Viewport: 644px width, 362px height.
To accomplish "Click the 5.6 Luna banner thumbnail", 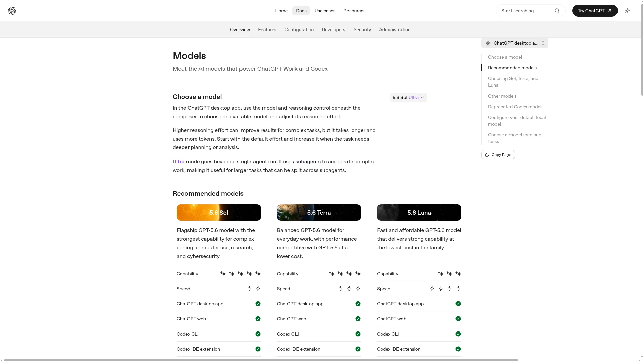I will click(419, 213).
